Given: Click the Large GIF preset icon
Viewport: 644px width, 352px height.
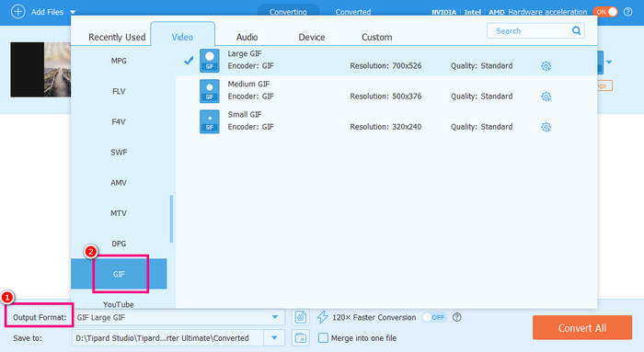Looking at the screenshot, I should click(x=210, y=61).
